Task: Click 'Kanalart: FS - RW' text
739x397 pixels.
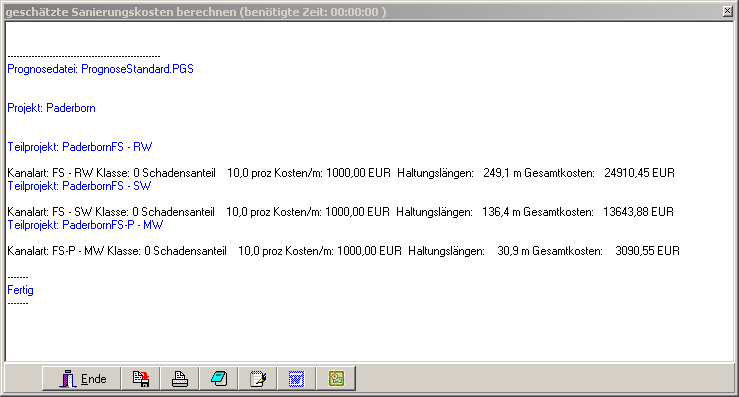Action: [50, 173]
